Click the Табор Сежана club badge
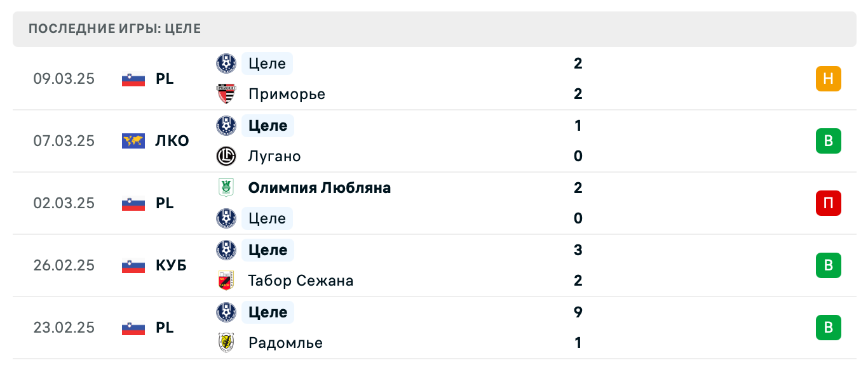The width and height of the screenshot is (868, 372). click(x=227, y=281)
